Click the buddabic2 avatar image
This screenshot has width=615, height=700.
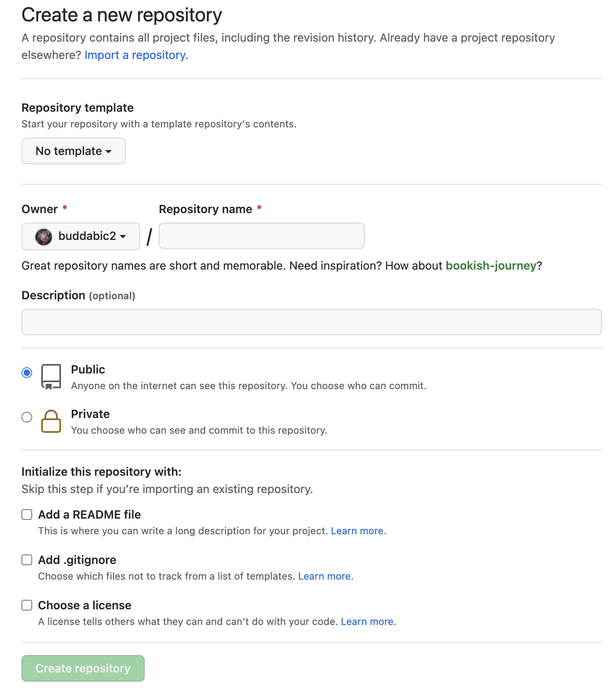[x=43, y=236]
